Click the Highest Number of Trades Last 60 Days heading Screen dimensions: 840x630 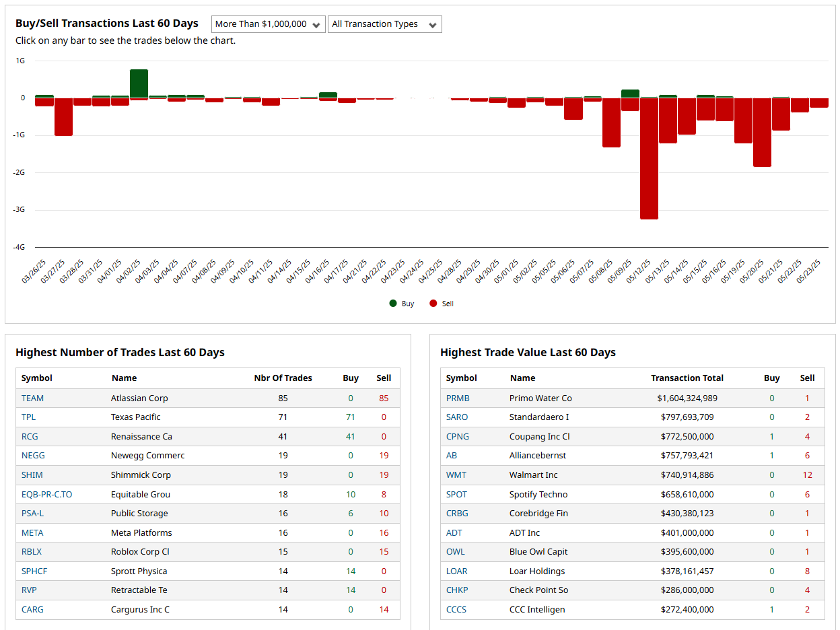point(120,352)
